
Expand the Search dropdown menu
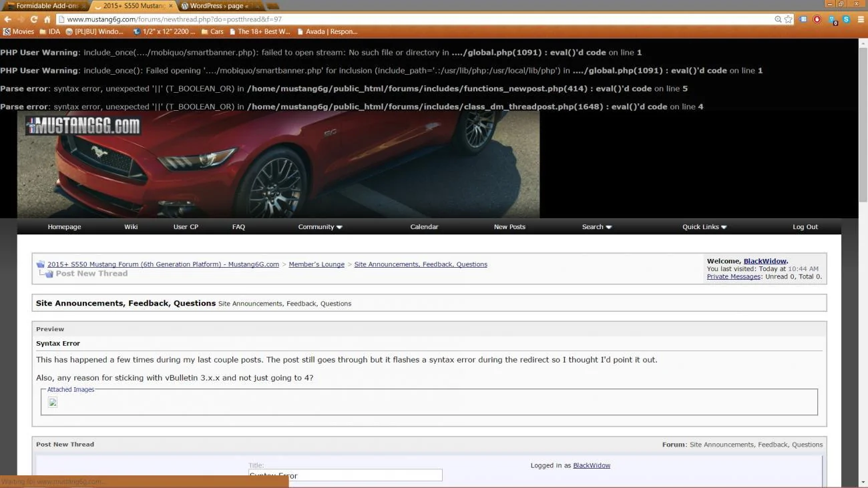pos(597,227)
